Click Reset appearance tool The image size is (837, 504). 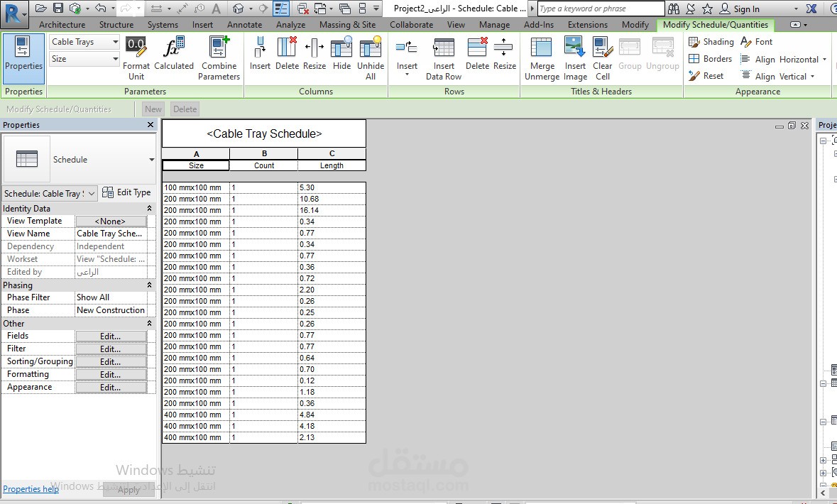click(x=706, y=76)
